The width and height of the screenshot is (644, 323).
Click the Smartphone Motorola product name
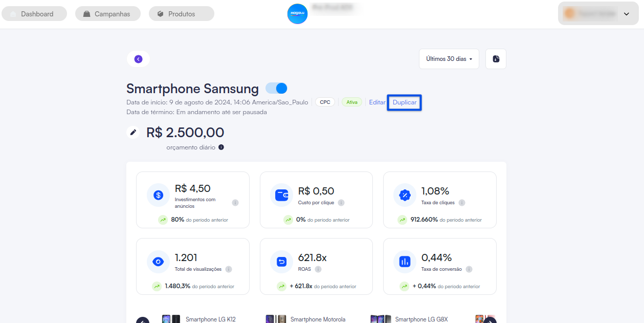point(318,319)
